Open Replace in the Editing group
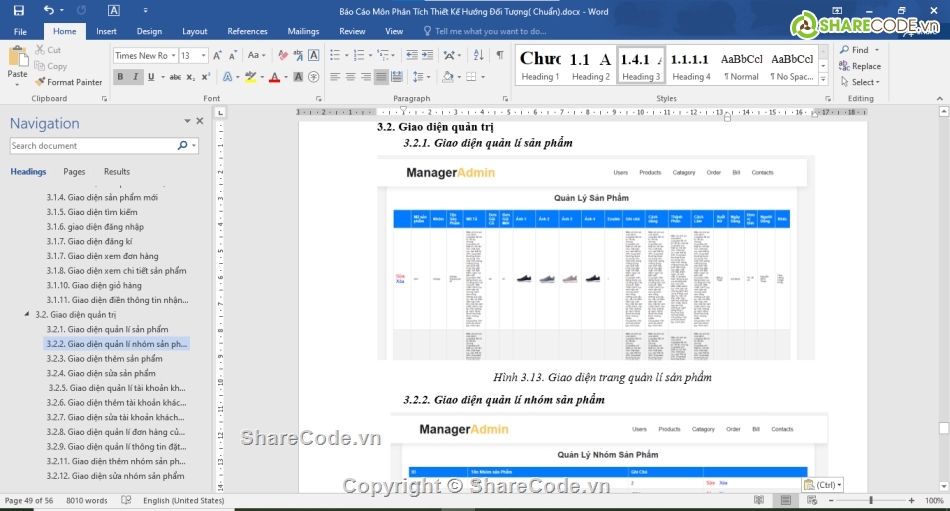This screenshot has width=950, height=511. click(860, 66)
